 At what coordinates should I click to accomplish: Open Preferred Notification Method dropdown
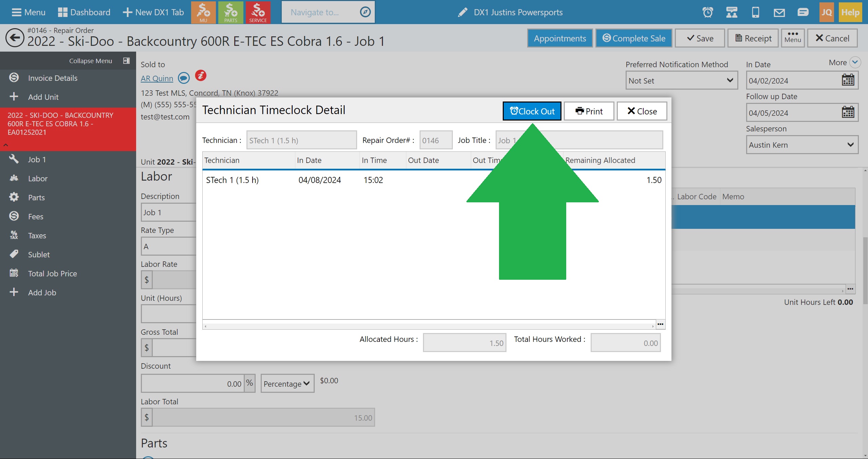tap(681, 80)
